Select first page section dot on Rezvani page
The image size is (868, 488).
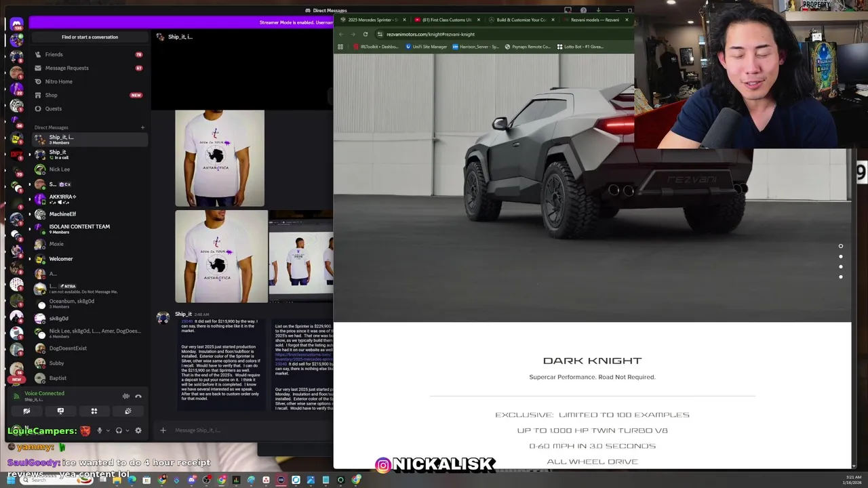[x=841, y=246]
